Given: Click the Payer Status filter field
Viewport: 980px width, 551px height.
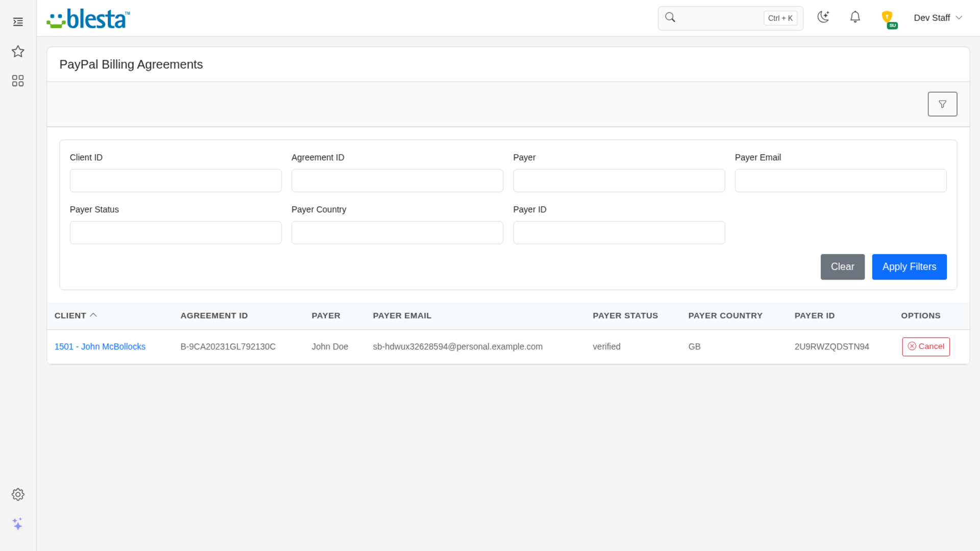Looking at the screenshot, I should tap(176, 233).
